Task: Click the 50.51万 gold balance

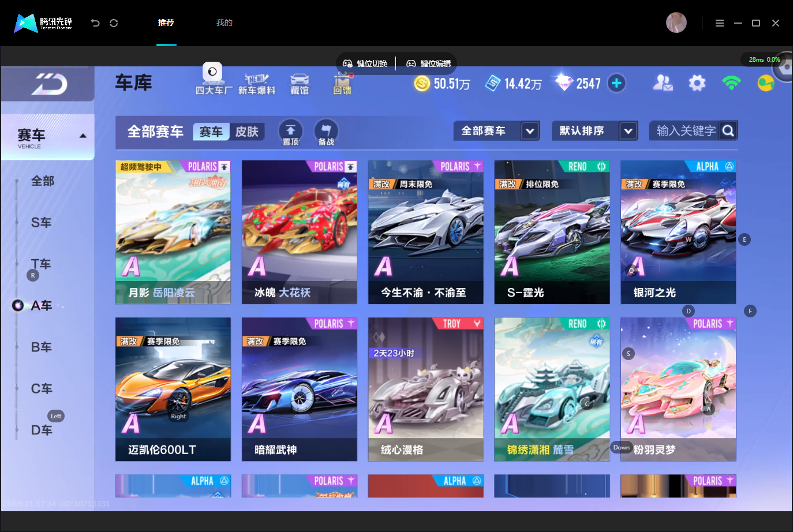Action: click(452, 84)
